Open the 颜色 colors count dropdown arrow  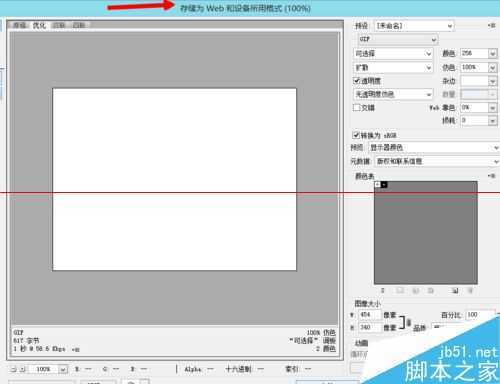(x=493, y=53)
